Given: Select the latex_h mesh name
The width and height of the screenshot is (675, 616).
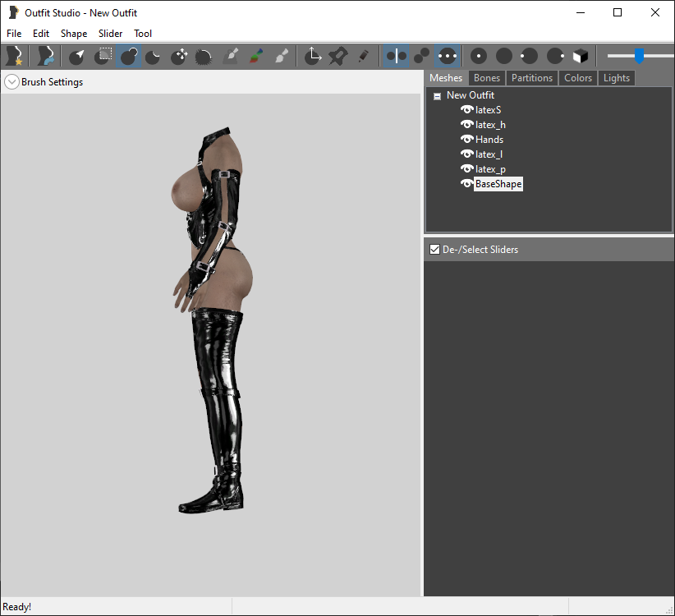Looking at the screenshot, I should click(490, 124).
